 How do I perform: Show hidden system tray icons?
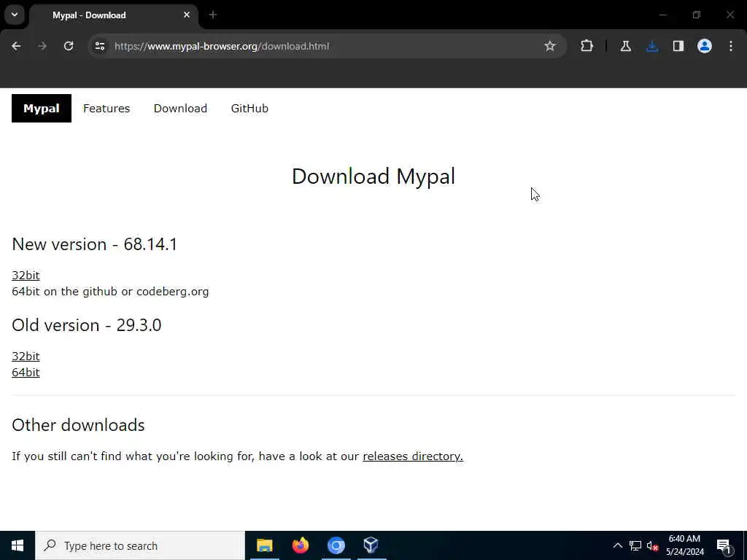point(617,545)
